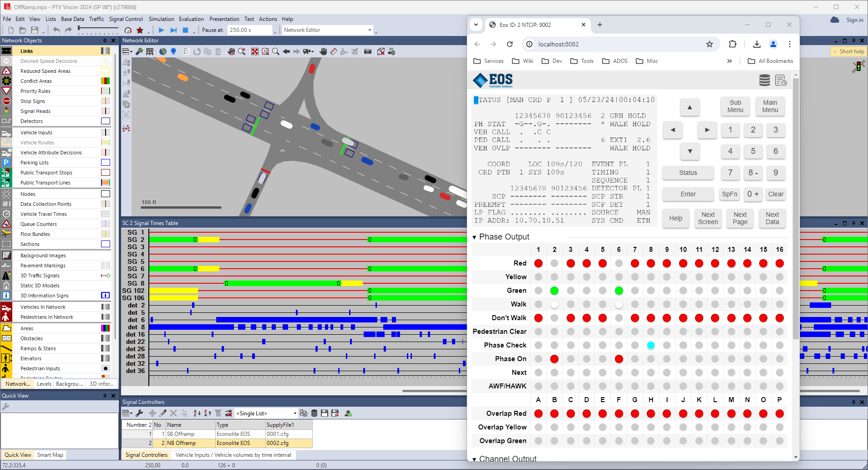
Task: Open the Single List dropdown in Signal Controllers
Action: [x=294, y=413]
